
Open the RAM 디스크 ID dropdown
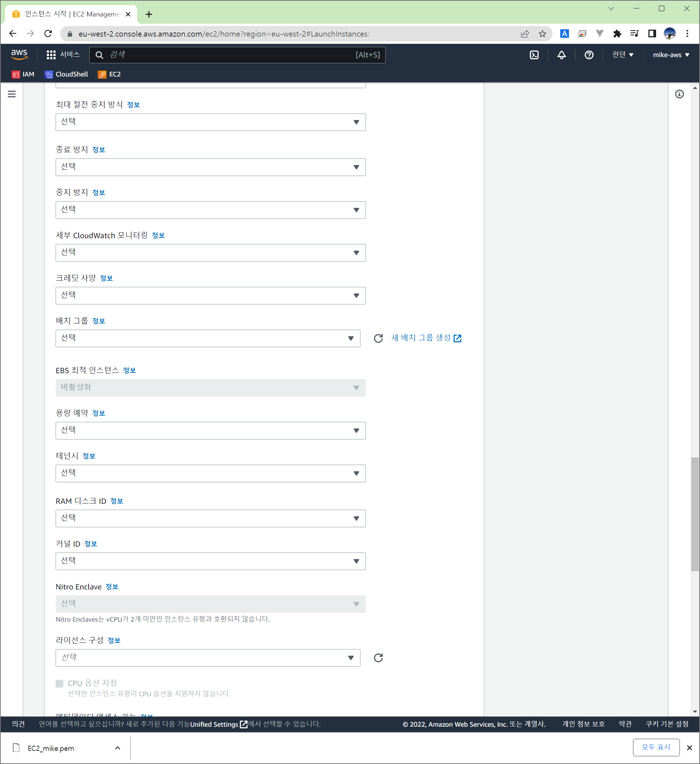[x=210, y=518]
